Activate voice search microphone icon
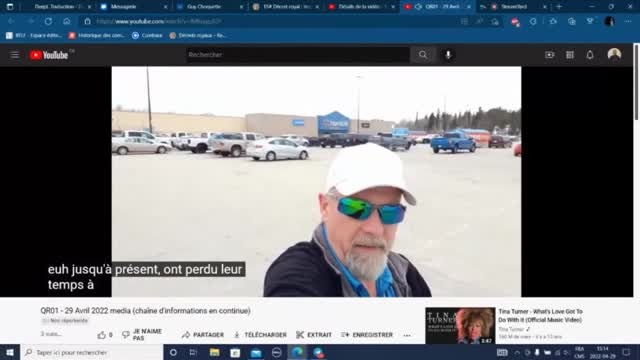The height and width of the screenshot is (360, 640). tap(448, 55)
